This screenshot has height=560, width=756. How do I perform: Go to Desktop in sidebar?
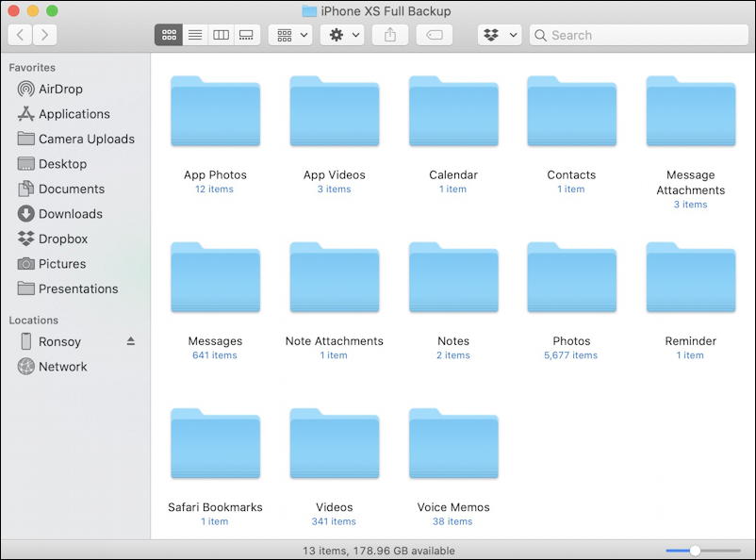pos(52,164)
